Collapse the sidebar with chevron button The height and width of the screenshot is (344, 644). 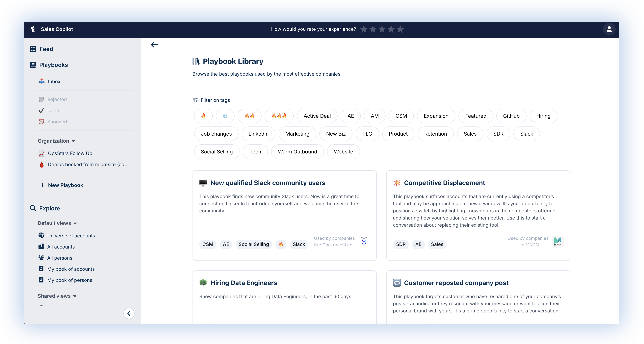[x=129, y=313]
